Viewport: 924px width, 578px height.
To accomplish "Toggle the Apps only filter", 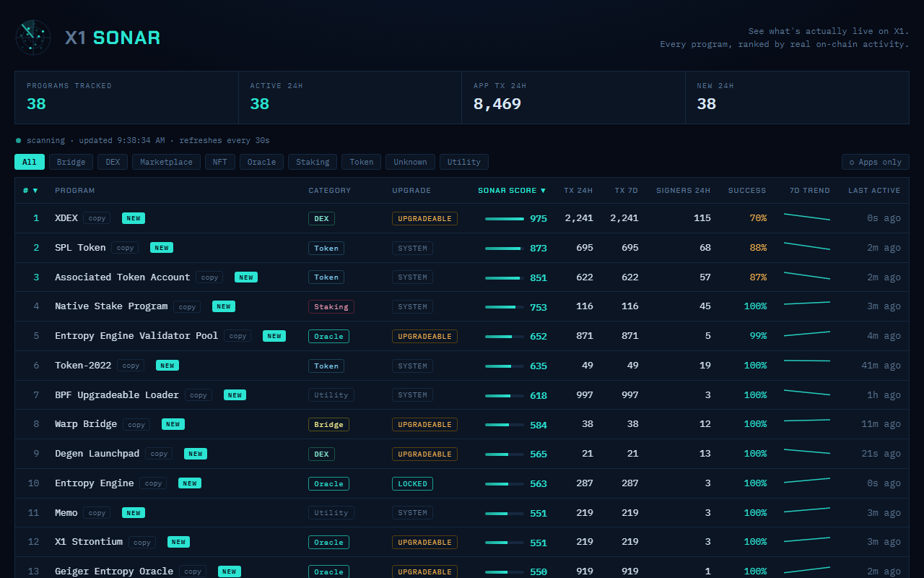I will [875, 162].
